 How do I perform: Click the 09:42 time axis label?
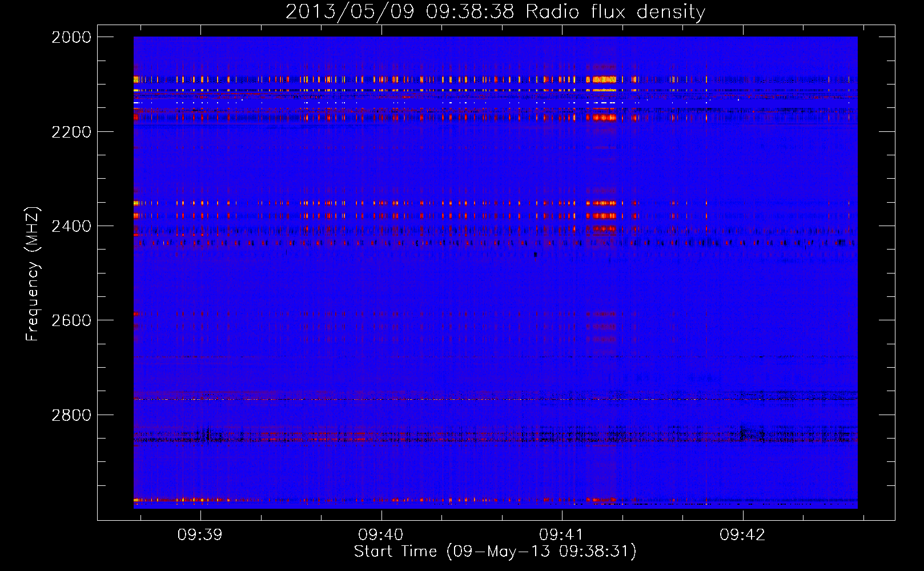pos(742,535)
